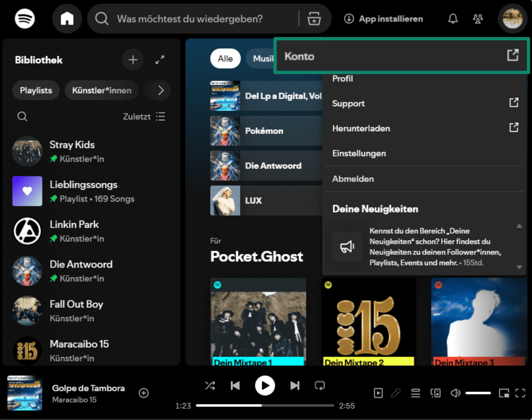Viewport: 532px width, 420px height.
Task: Open the Friends activity icon
Action: 477,19
